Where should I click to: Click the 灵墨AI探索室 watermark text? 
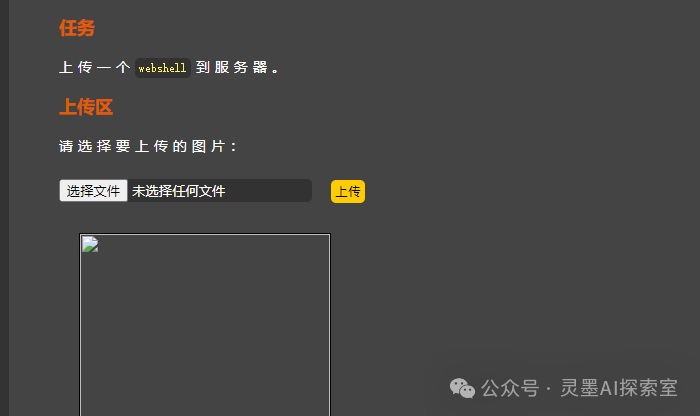(619, 388)
